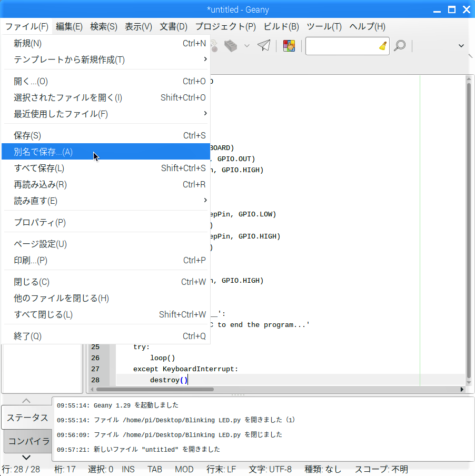Click the magnifier find icon in toolbar
475x476 pixels.
[400, 46]
